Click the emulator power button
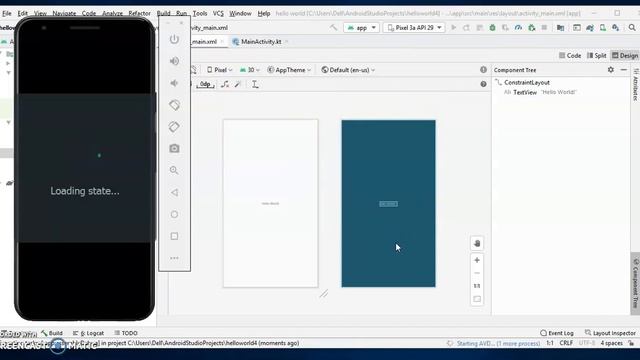 pos(174,39)
